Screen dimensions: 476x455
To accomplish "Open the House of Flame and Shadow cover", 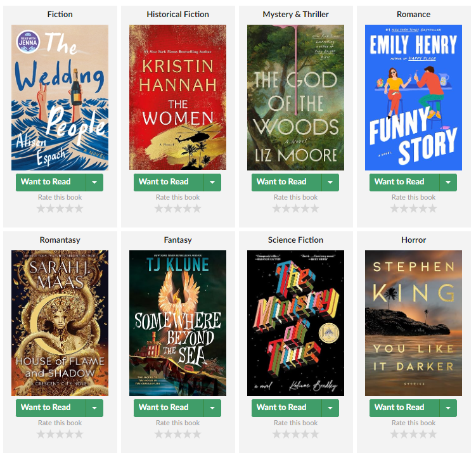I will point(60,323).
